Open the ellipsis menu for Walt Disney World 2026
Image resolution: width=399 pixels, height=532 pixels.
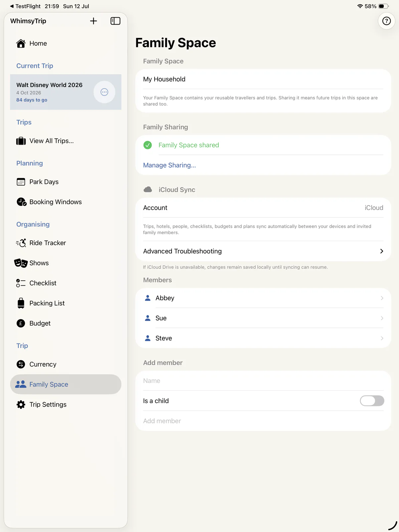click(104, 92)
